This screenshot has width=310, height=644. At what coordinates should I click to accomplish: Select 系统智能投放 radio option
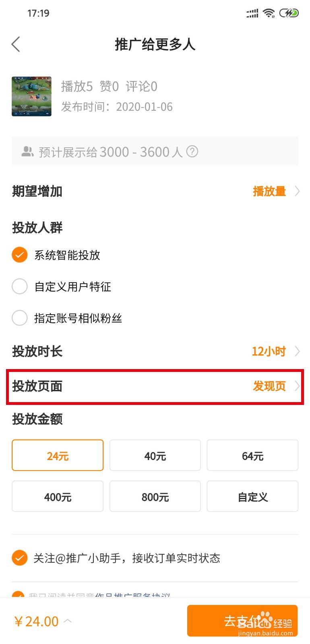[20, 255]
